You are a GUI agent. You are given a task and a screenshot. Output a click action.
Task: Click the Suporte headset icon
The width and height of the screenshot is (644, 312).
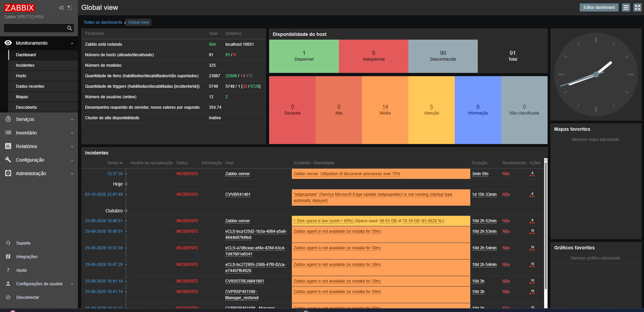(x=8, y=243)
